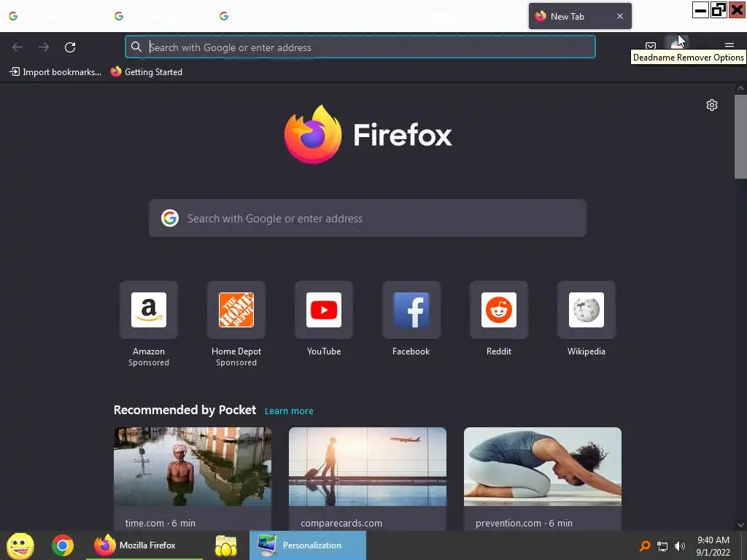
Task: Open the smiley face start menu button
Action: (x=20, y=545)
